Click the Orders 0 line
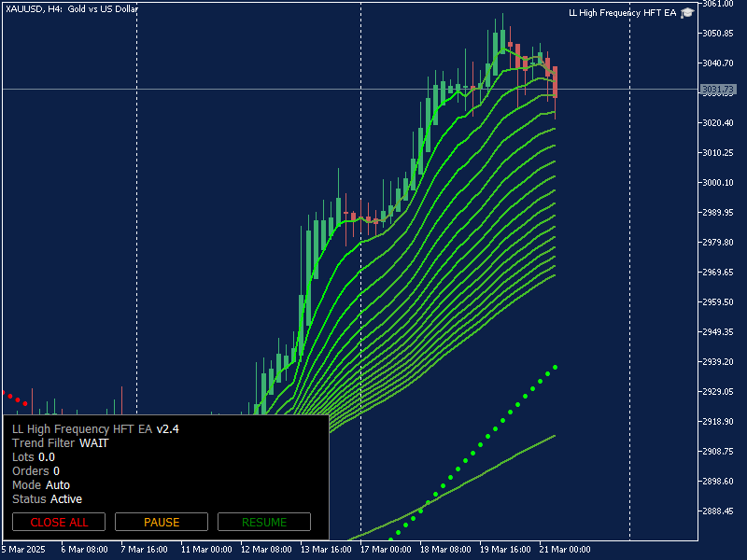747x560 pixels. tap(35, 471)
